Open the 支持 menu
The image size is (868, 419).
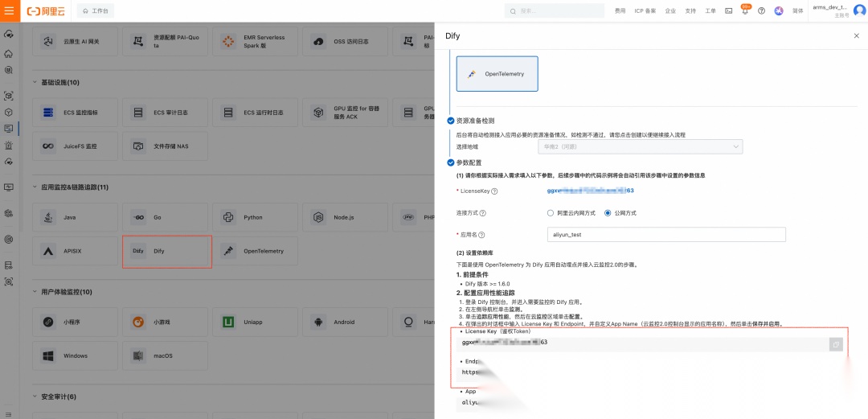coord(690,11)
